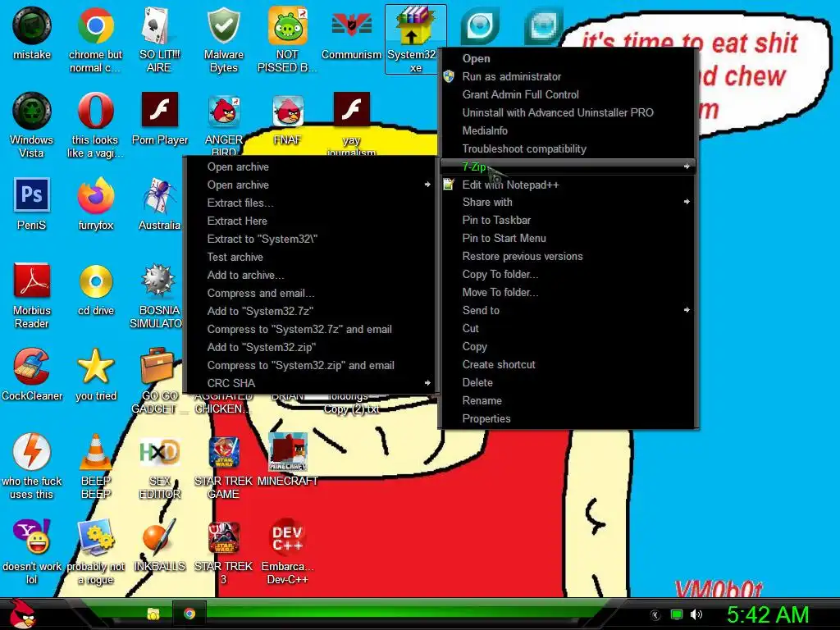Select the Yahoo 'doesn't work lol' icon
Screen dimensions: 840x630
click(x=32, y=536)
